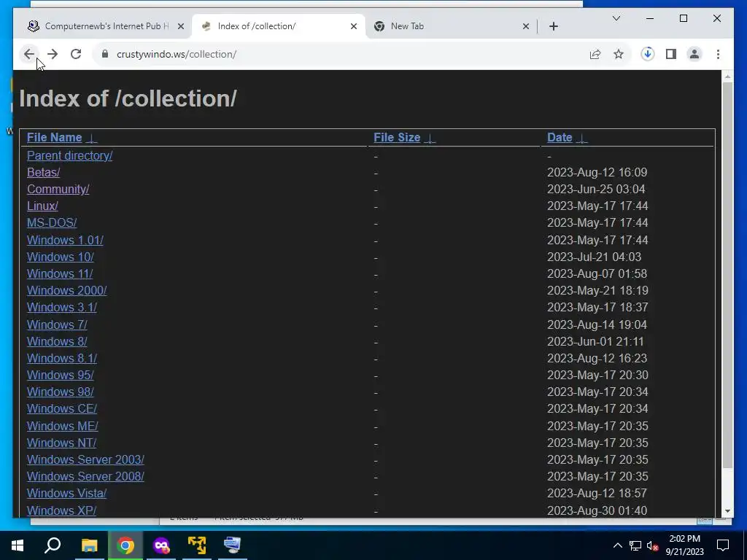Open the Windows 1.01 folder
The image size is (747, 560).
click(65, 240)
